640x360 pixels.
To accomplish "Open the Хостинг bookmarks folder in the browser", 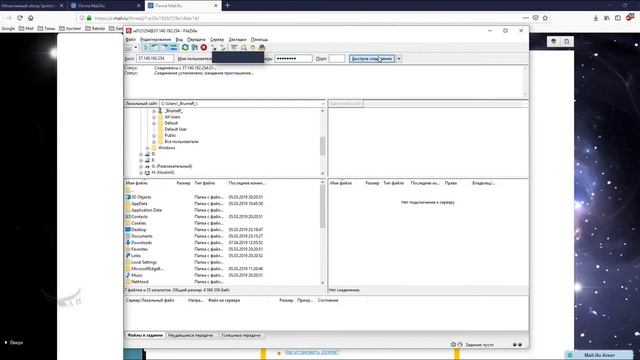I will (x=71, y=29).
